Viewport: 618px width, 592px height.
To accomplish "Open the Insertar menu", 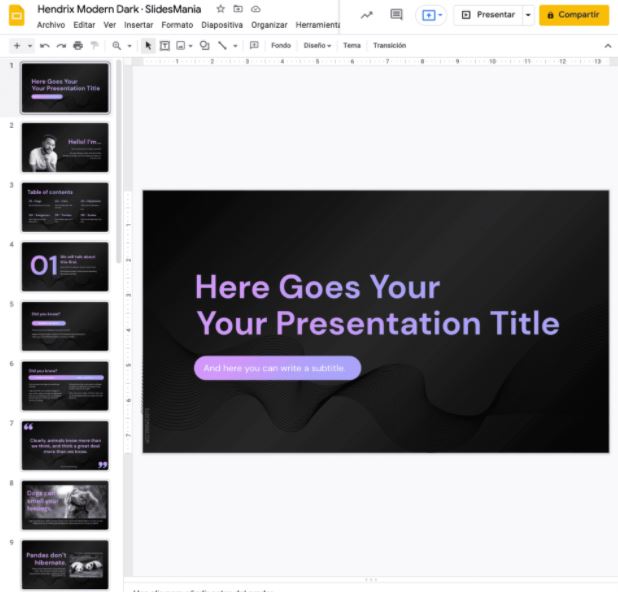I will [x=138, y=25].
